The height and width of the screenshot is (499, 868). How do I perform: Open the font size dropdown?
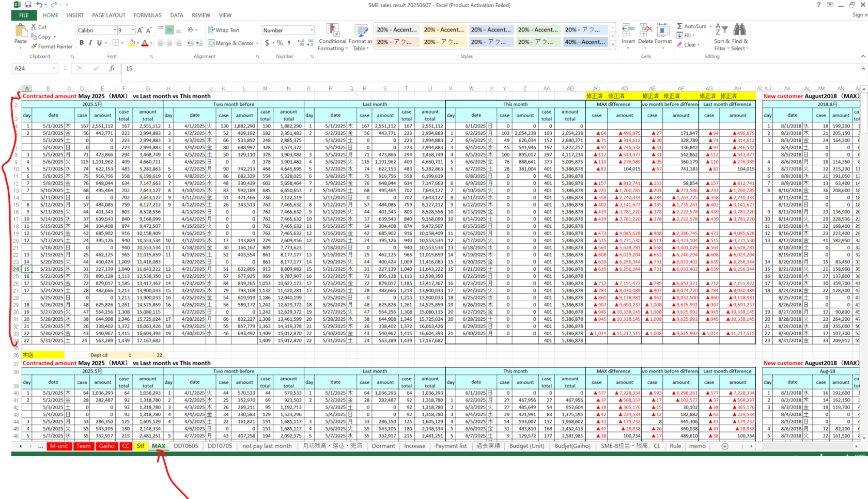click(x=133, y=30)
